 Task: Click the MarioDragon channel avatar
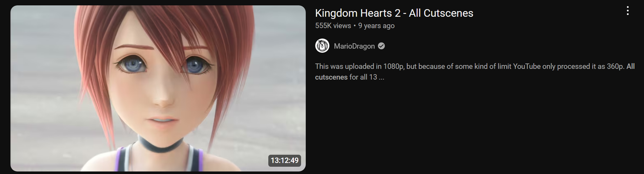tap(322, 46)
